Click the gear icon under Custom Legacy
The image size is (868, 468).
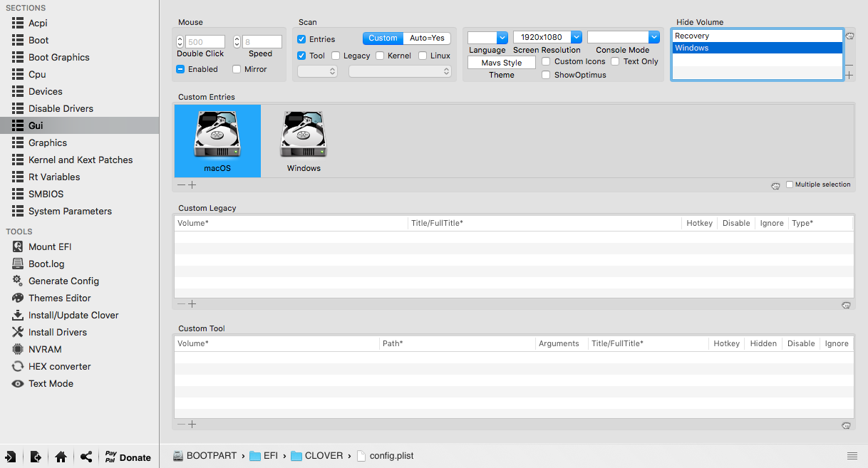tap(846, 305)
